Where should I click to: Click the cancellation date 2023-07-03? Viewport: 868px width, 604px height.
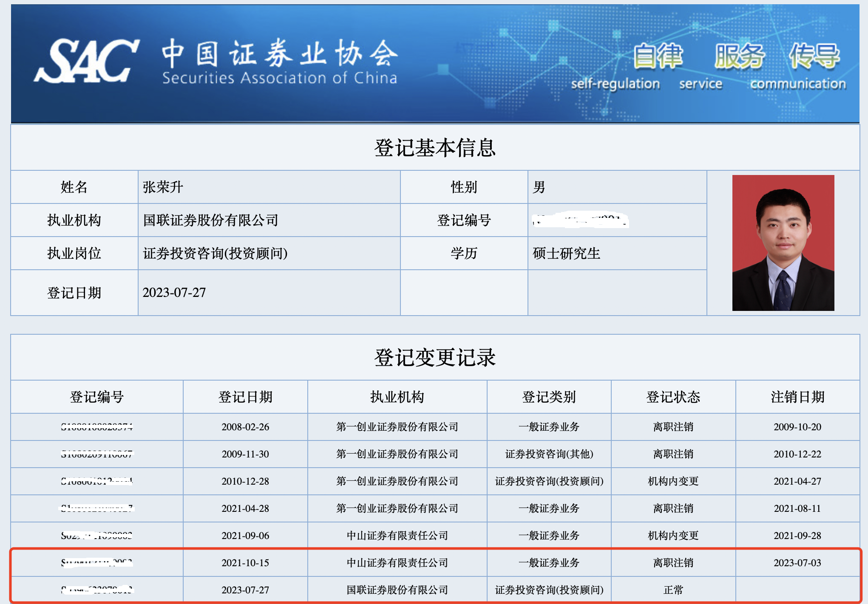[797, 563]
